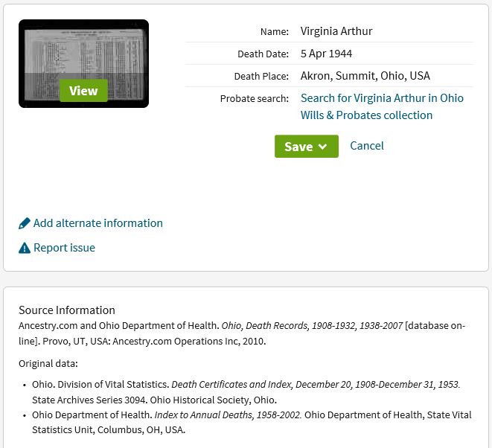Click the Name: field label

pyautogui.click(x=274, y=32)
